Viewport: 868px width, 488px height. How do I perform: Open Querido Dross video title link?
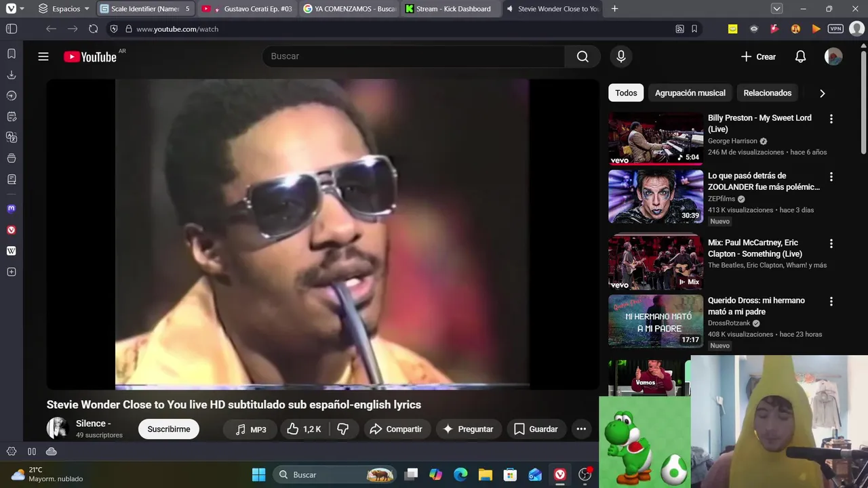click(x=756, y=306)
